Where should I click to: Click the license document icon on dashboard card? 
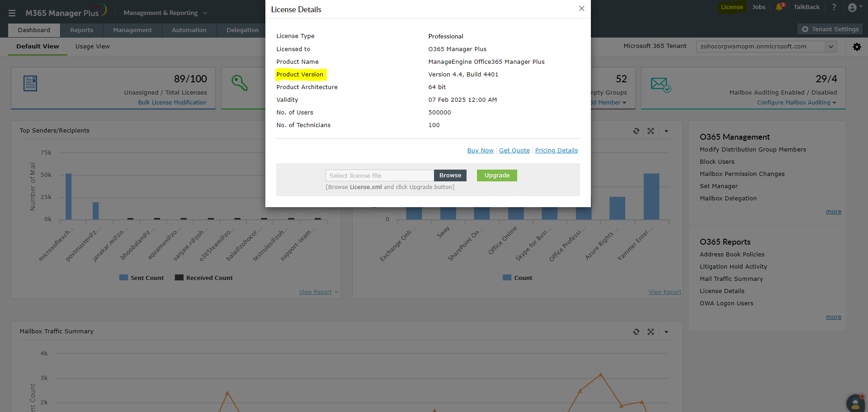coord(30,83)
